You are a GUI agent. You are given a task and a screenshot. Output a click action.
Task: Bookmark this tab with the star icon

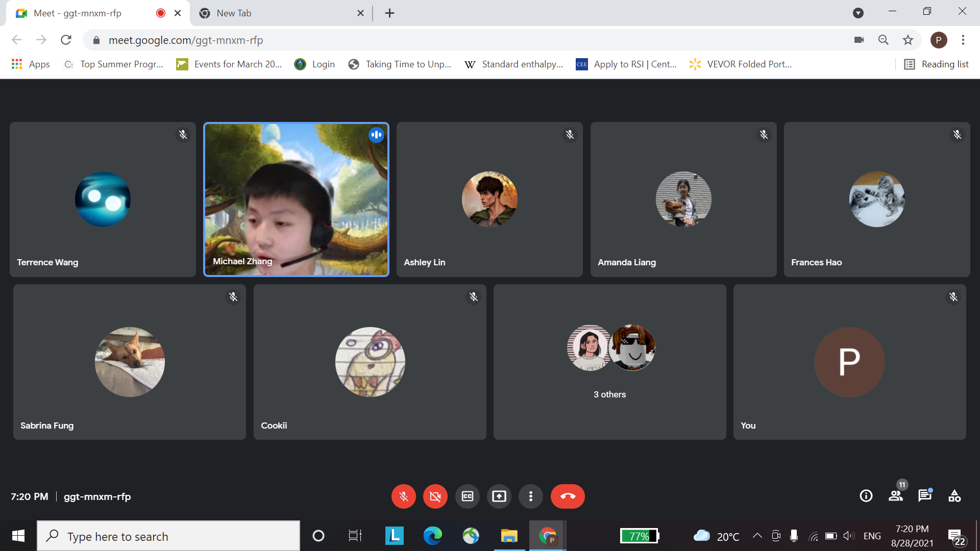click(908, 40)
